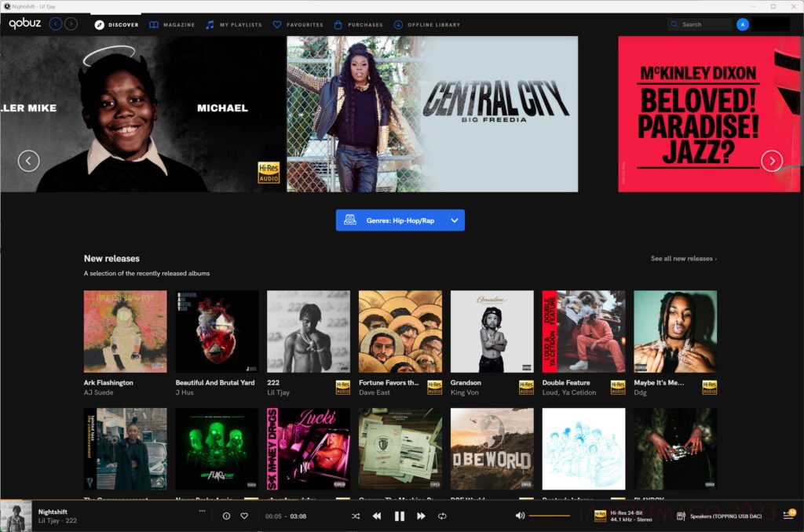Click Hi-Res badge on Fortune Favors album
The width and height of the screenshot is (804, 532).
click(x=434, y=388)
